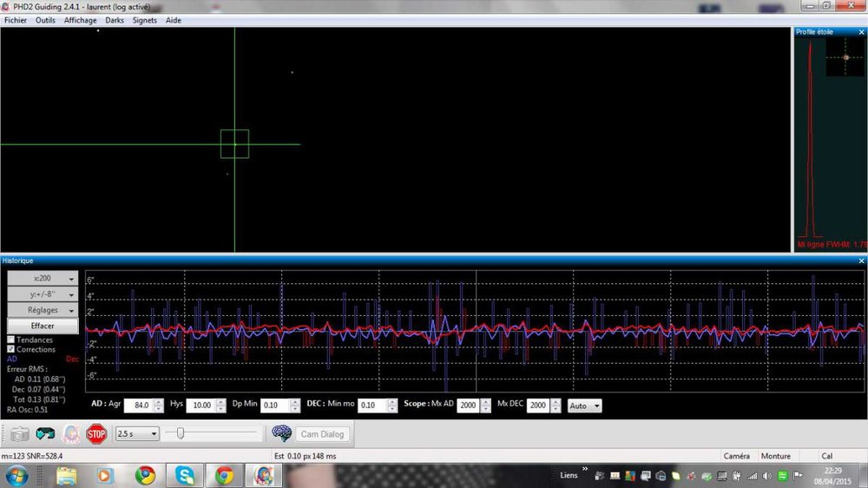
Task: Click the AD Agr value field
Action: [138, 406]
